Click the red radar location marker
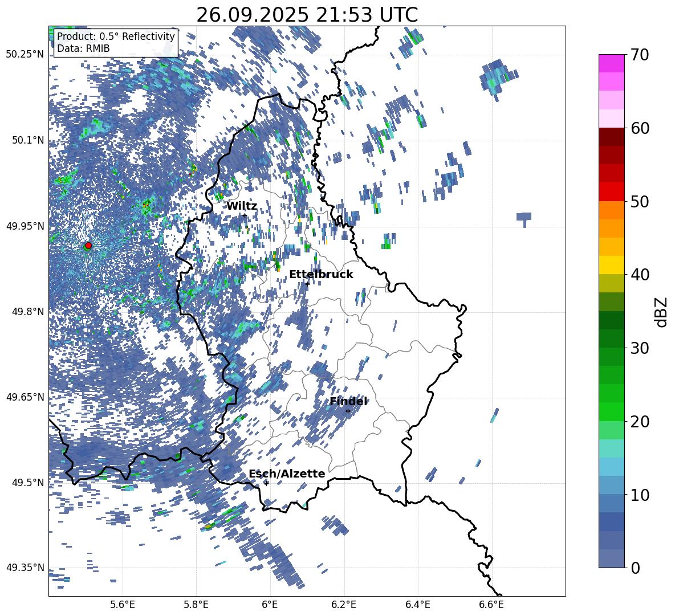Viewport: 675px width, 616px height. pyautogui.click(x=88, y=246)
